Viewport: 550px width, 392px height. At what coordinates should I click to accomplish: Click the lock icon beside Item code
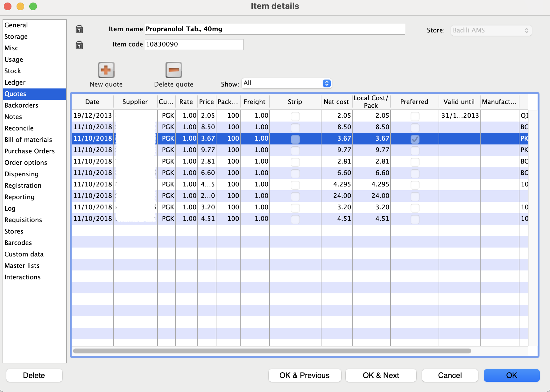pyautogui.click(x=79, y=45)
